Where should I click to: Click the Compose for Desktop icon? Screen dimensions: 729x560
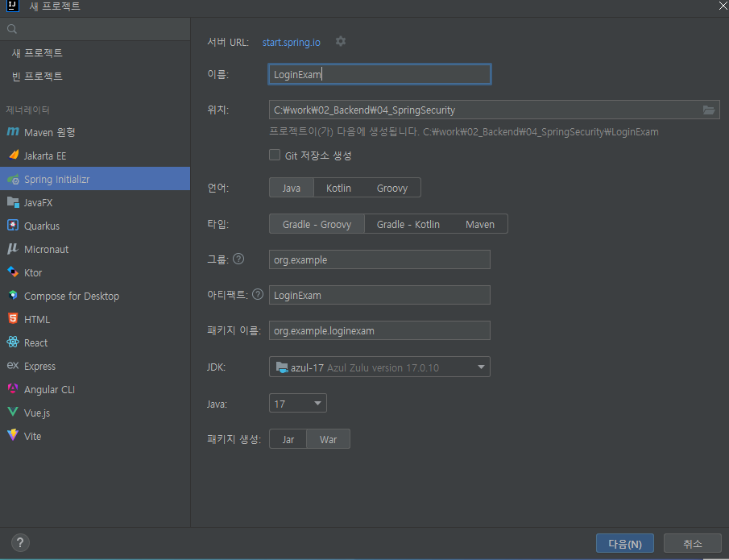coord(13,296)
